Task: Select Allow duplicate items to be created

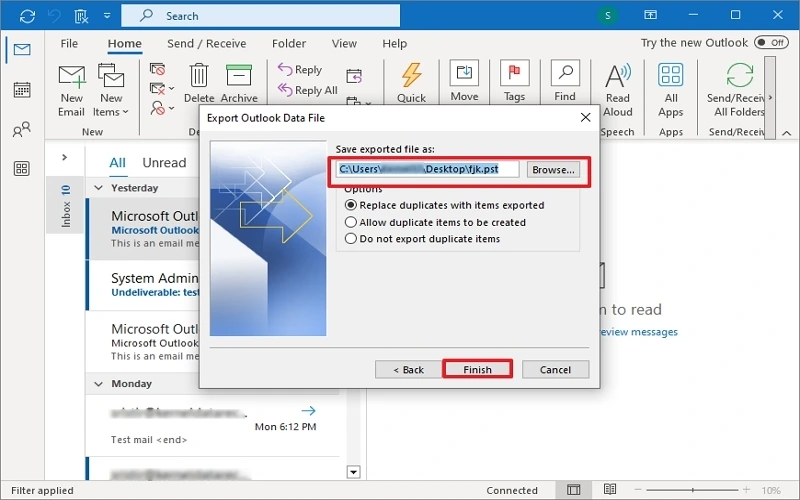Action: pyautogui.click(x=351, y=222)
